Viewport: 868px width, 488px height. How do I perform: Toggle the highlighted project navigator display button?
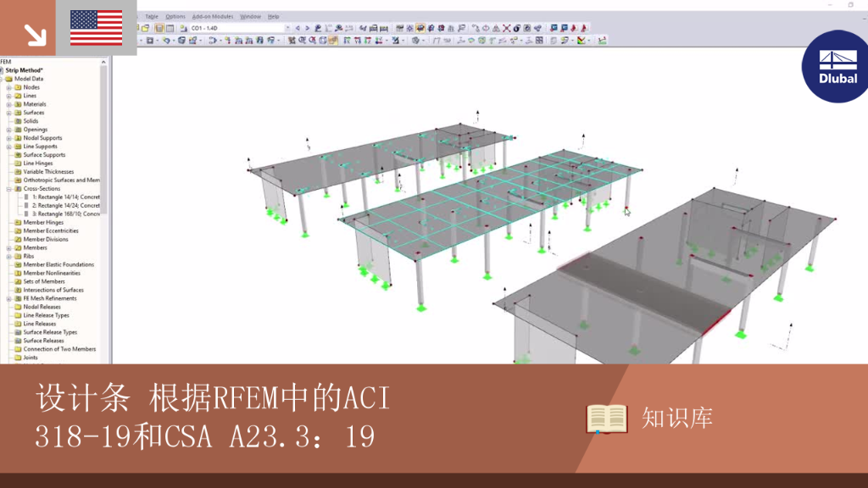159,28
